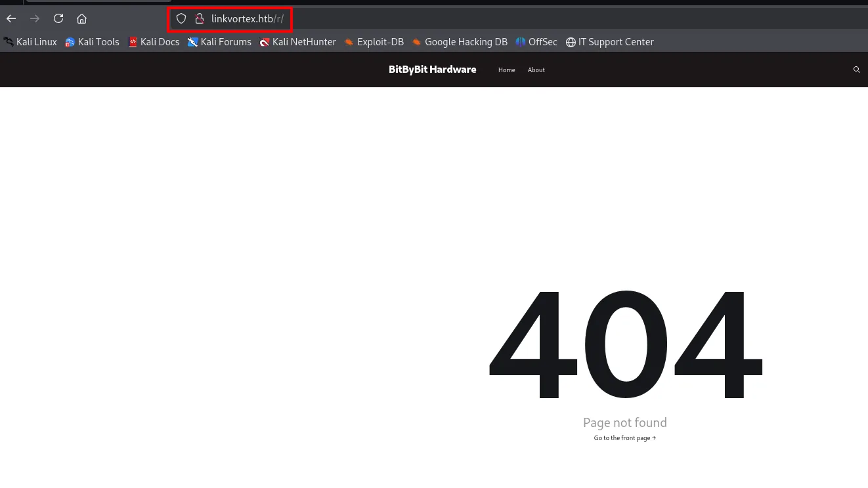Image resolution: width=868 pixels, height=488 pixels.
Task: Open the Kali Tools bookmark
Action: tap(92, 42)
